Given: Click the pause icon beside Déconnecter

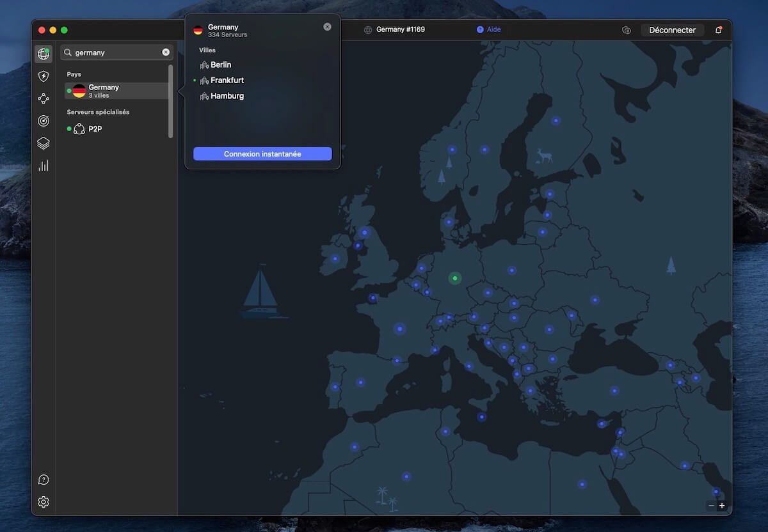Looking at the screenshot, I should (x=627, y=30).
